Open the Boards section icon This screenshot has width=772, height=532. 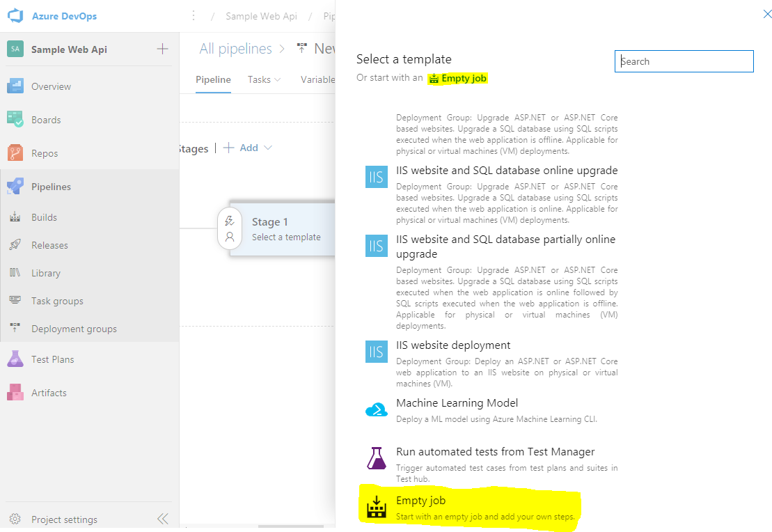click(15, 120)
